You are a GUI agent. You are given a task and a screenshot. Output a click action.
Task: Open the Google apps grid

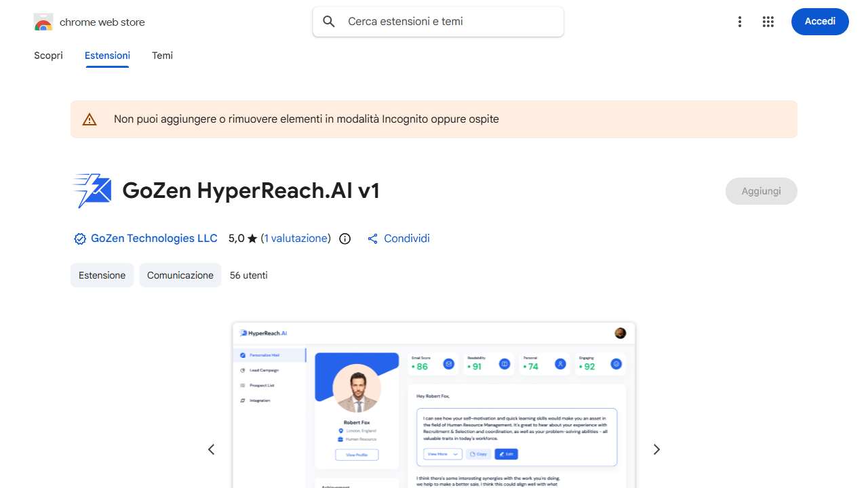pos(768,22)
